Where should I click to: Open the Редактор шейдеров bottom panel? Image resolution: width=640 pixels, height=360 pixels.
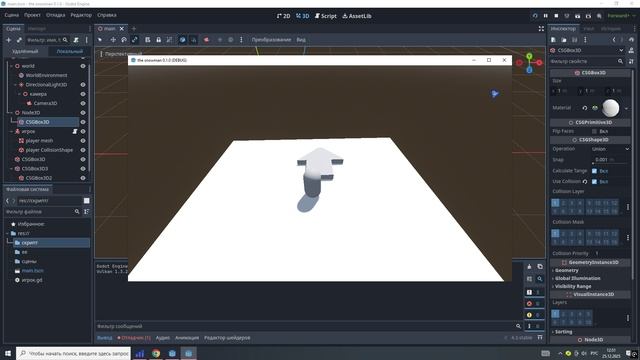pyautogui.click(x=227, y=338)
